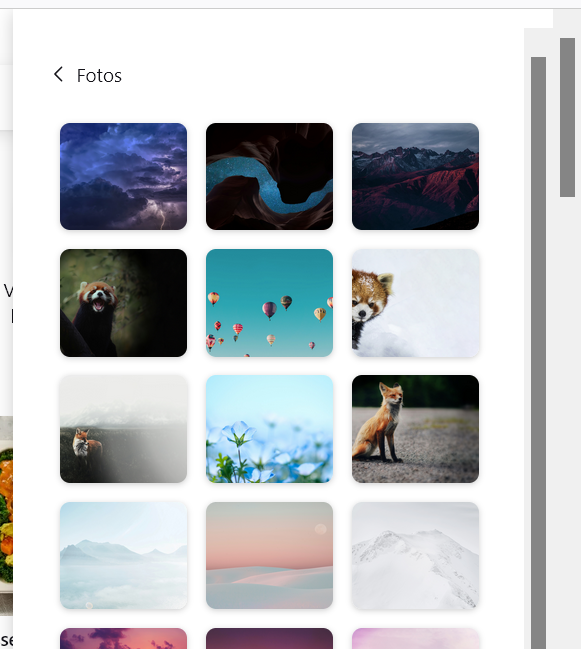Open the Fotos header label
The width and height of the screenshot is (581, 649).
click(99, 76)
